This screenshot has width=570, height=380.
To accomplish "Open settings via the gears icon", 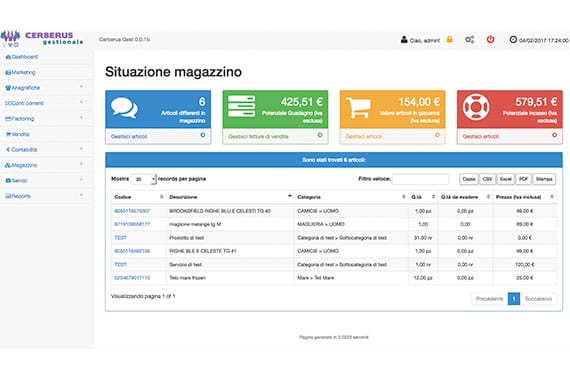I will [x=470, y=39].
